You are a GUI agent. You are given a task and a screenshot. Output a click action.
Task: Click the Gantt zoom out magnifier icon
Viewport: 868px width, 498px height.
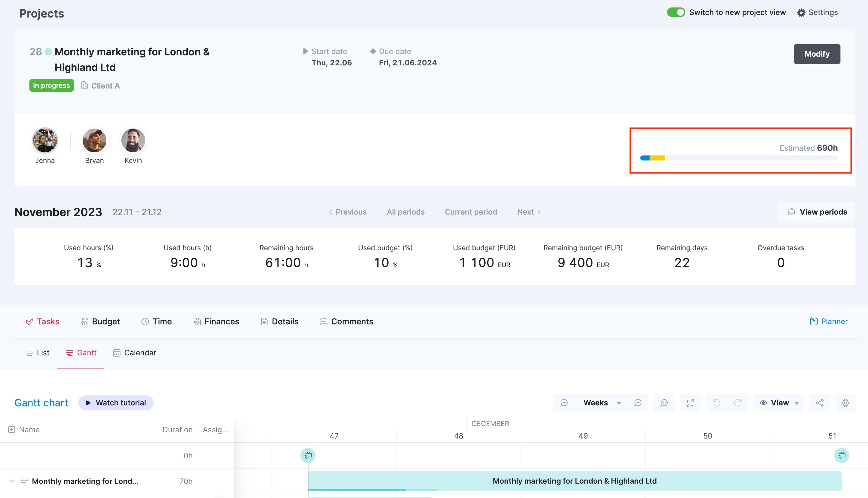coord(564,403)
